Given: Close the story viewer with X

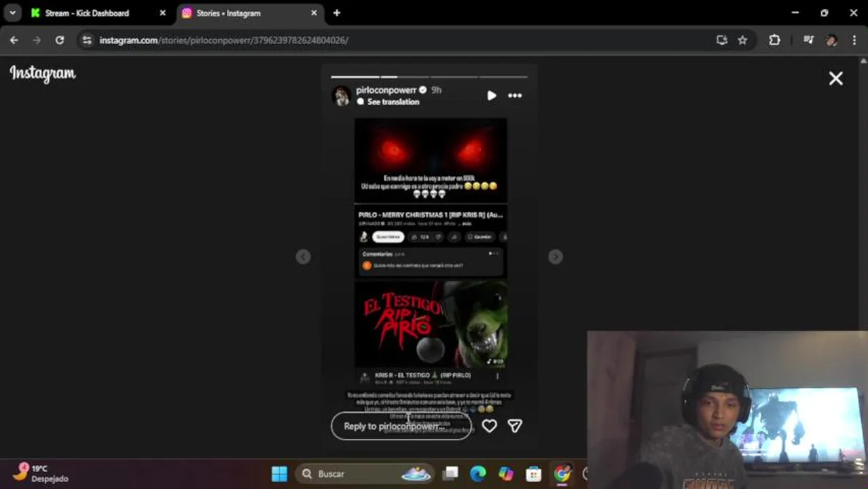Looking at the screenshot, I should tap(836, 79).
